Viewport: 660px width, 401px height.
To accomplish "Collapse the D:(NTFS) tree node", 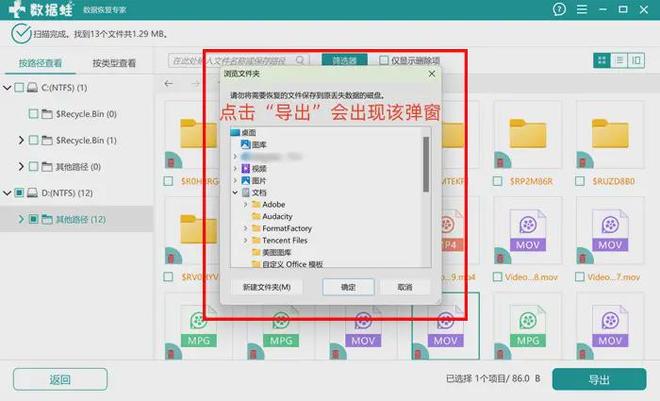I will (x=7, y=193).
